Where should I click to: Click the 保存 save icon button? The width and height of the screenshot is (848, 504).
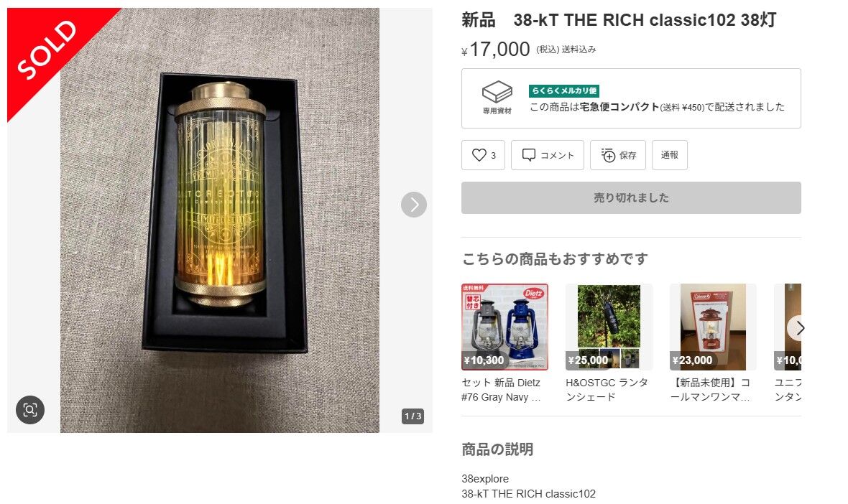(618, 155)
